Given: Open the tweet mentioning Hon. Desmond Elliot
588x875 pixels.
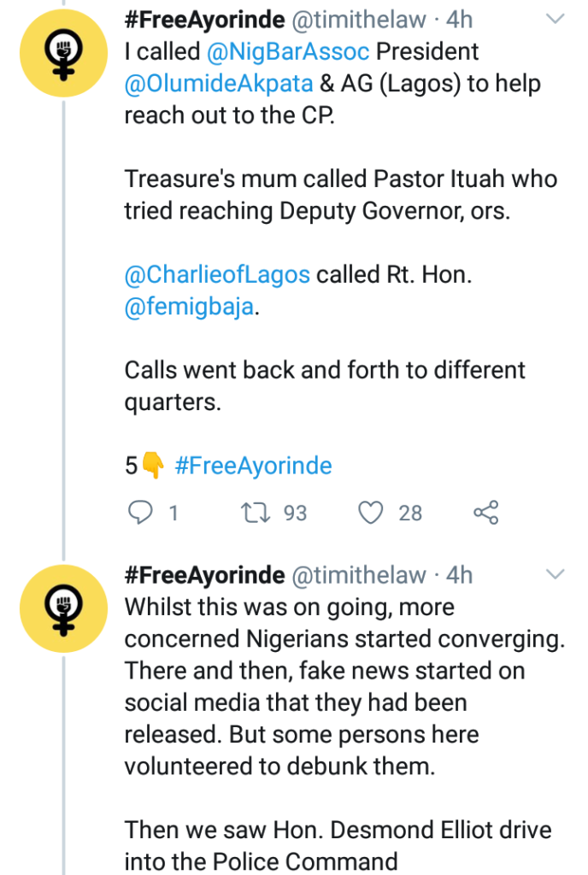Looking at the screenshot, I should pos(342,718).
